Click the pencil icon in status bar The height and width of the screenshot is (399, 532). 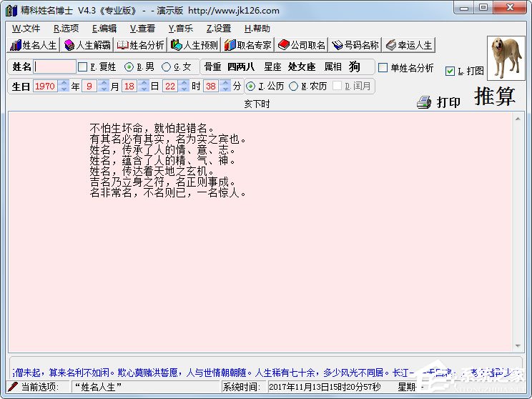point(13,386)
